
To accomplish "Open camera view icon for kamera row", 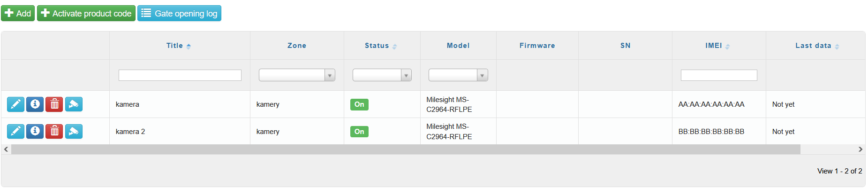I will pos(74,104).
